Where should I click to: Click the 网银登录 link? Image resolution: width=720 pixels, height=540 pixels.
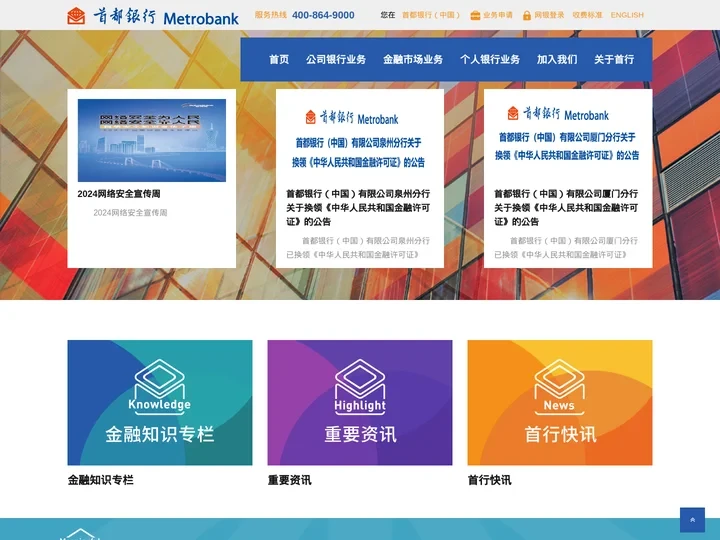(x=549, y=15)
